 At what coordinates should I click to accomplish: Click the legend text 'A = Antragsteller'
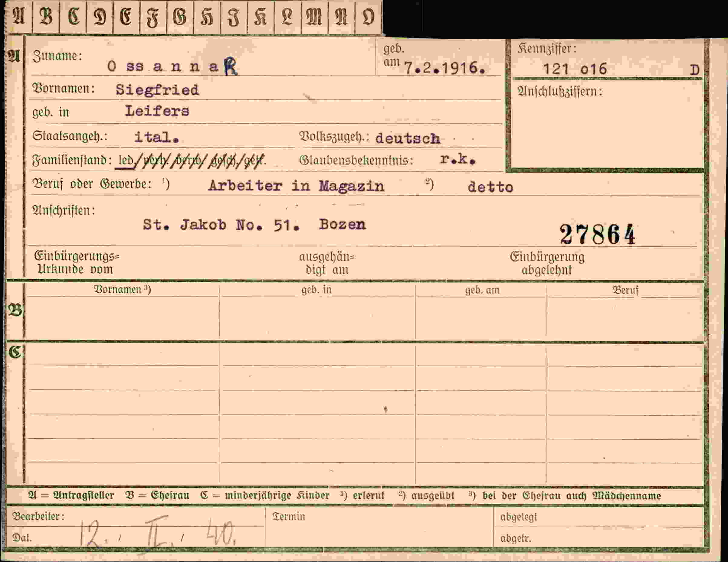pyautogui.click(x=71, y=495)
